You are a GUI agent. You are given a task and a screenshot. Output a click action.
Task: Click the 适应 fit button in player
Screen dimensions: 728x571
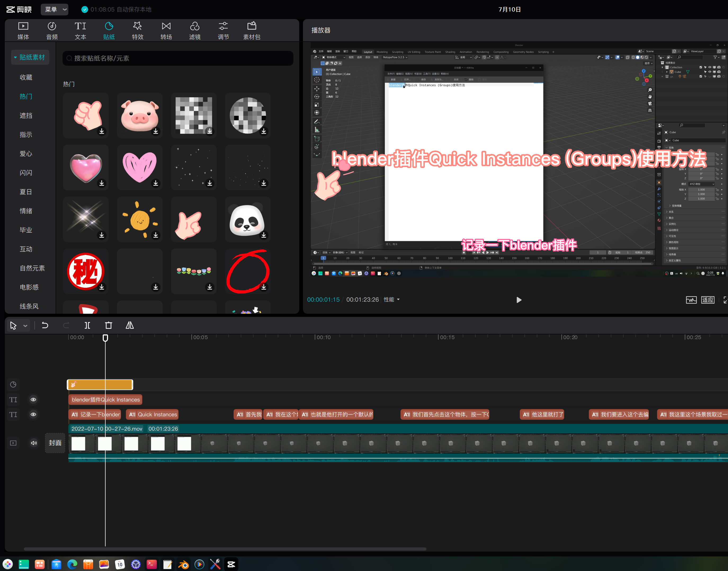click(x=707, y=300)
